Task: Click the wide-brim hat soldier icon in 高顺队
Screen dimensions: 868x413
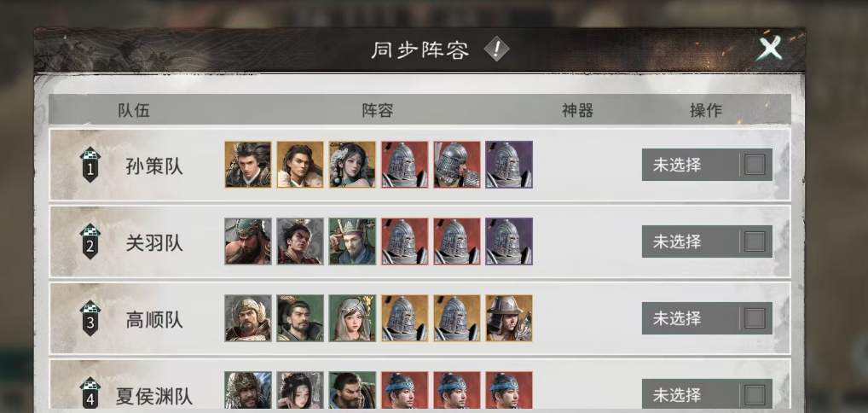Action: [509, 317]
